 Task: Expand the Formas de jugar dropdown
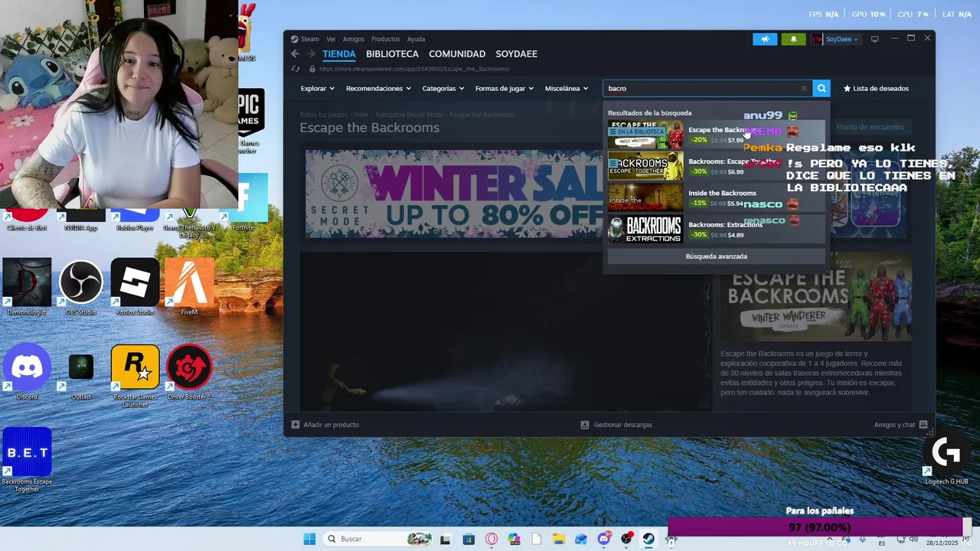(x=505, y=89)
